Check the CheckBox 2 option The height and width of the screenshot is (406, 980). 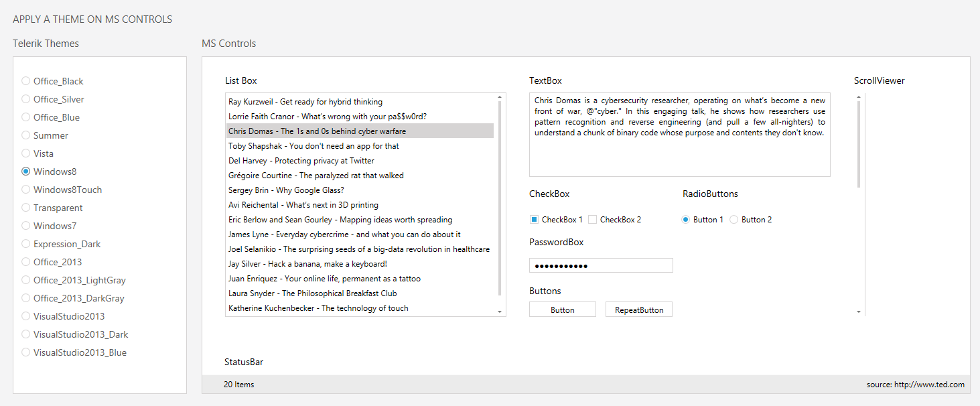click(593, 220)
